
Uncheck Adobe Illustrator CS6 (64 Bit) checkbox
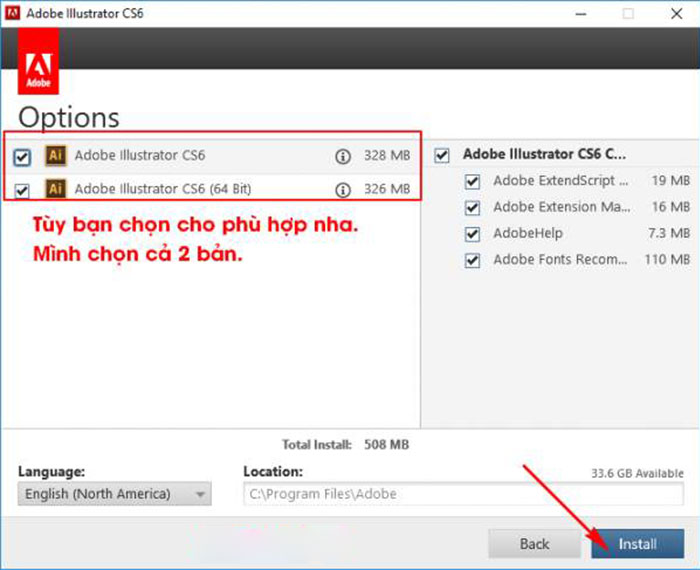tap(22, 191)
